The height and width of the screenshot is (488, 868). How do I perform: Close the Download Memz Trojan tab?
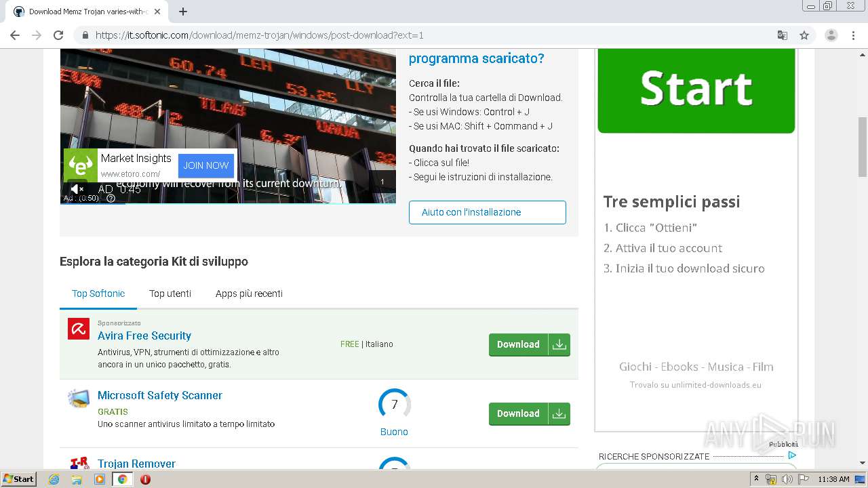[x=157, y=12]
